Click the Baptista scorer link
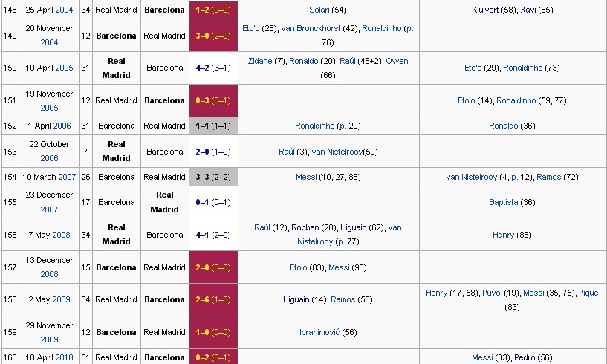 tap(503, 202)
